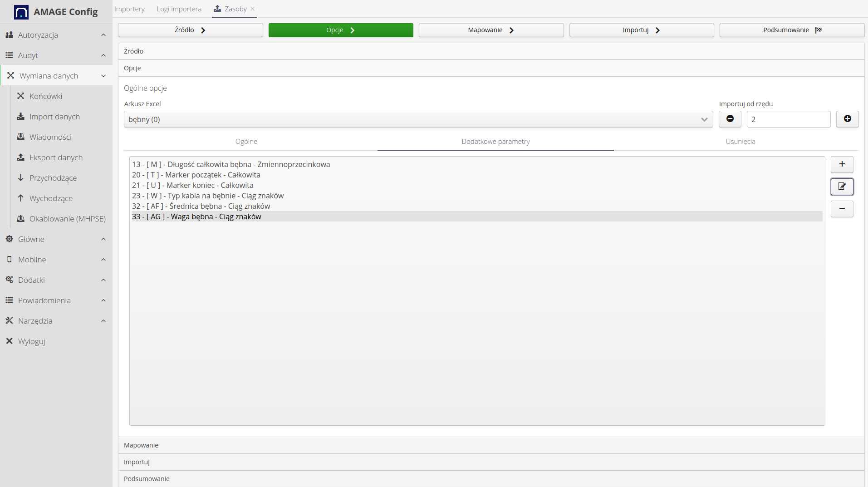Edit the selected parameter entry

pyautogui.click(x=842, y=186)
